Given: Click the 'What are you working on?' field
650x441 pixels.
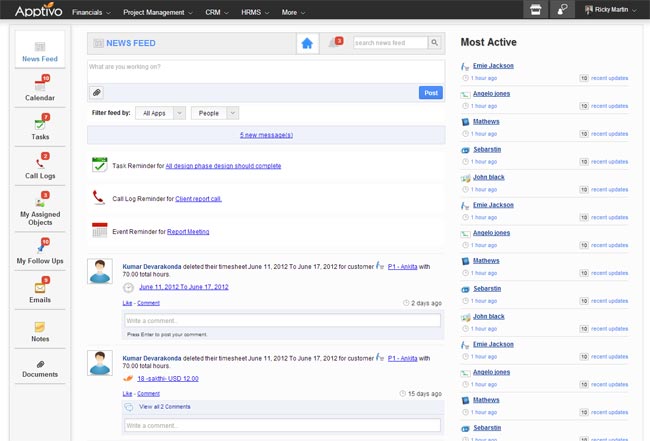Looking at the screenshot, I should [x=265, y=68].
